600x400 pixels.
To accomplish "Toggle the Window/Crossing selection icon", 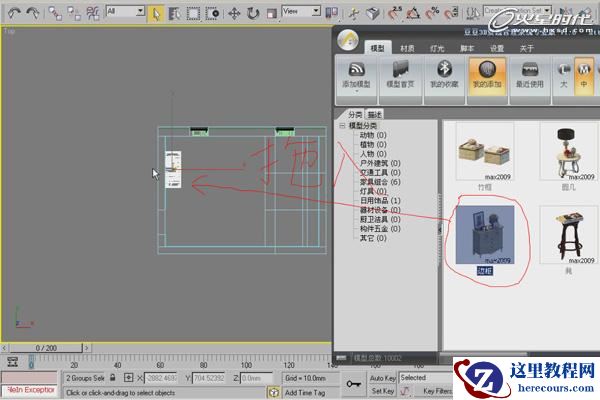I will point(212,14).
